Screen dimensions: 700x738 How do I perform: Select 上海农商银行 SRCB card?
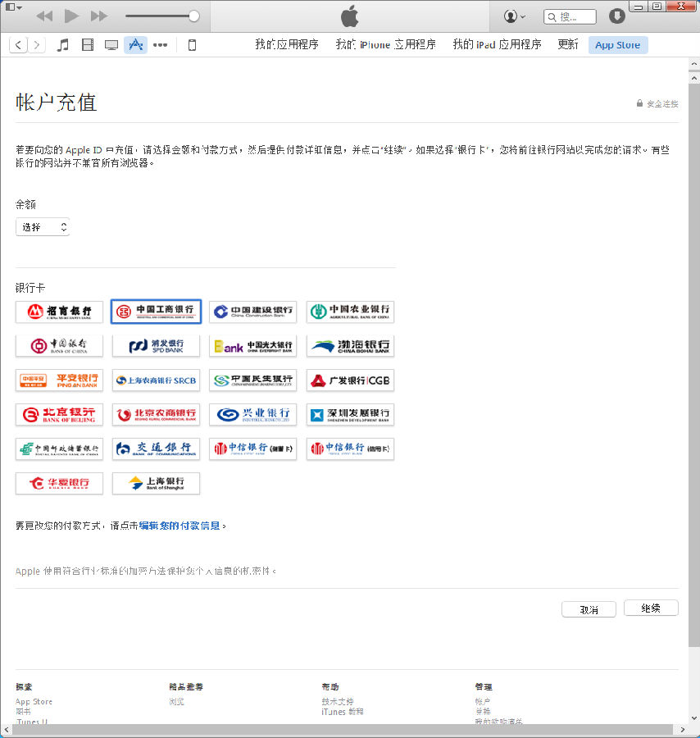point(157,380)
